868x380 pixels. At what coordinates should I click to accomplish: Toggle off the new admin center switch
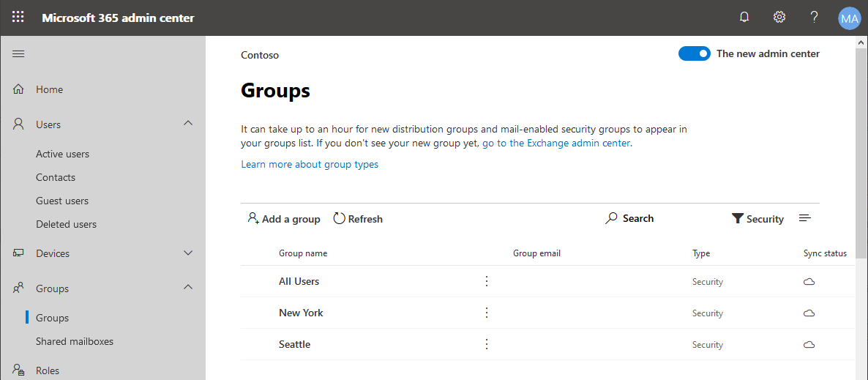click(x=694, y=53)
